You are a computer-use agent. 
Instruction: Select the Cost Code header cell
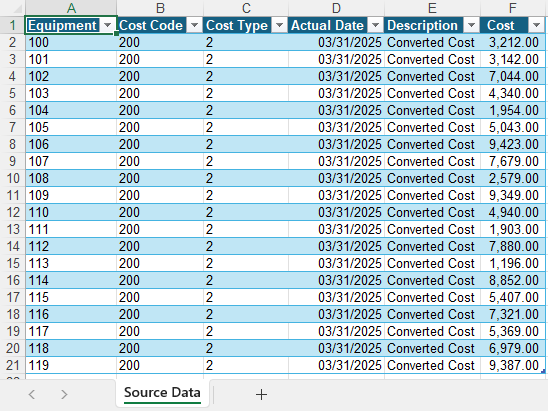[x=152, y=25]
